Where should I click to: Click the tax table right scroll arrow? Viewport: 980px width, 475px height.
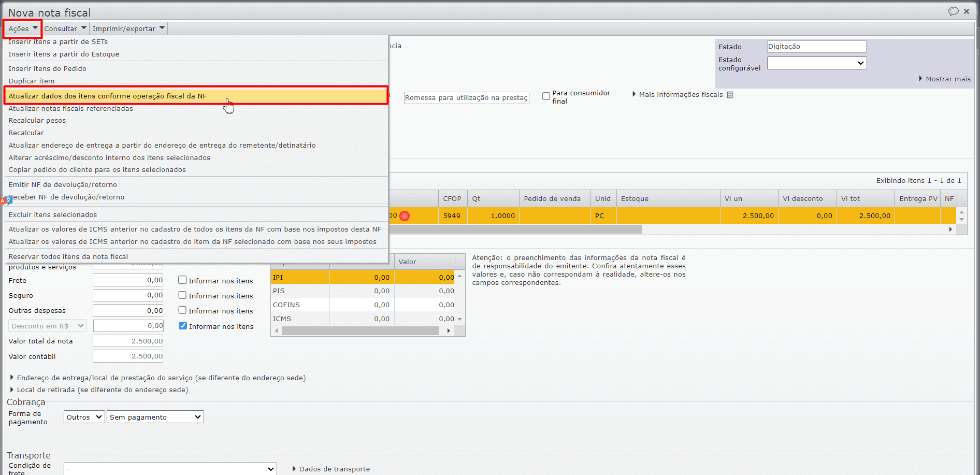(449, 331)
